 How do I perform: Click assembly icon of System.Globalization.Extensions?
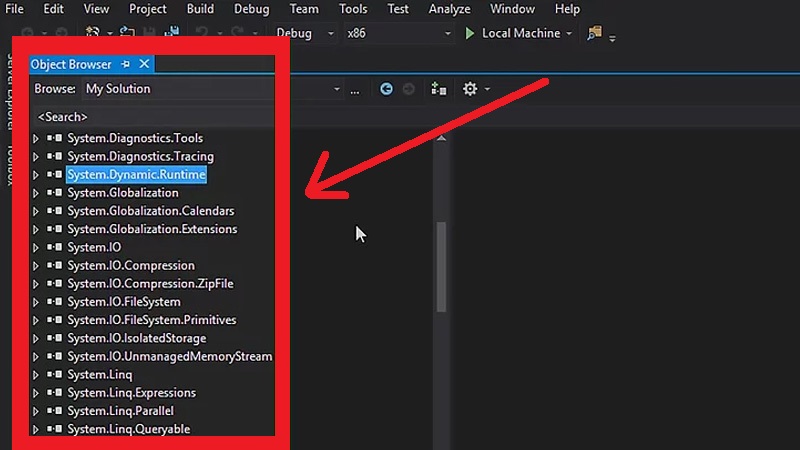click(55, 229)
